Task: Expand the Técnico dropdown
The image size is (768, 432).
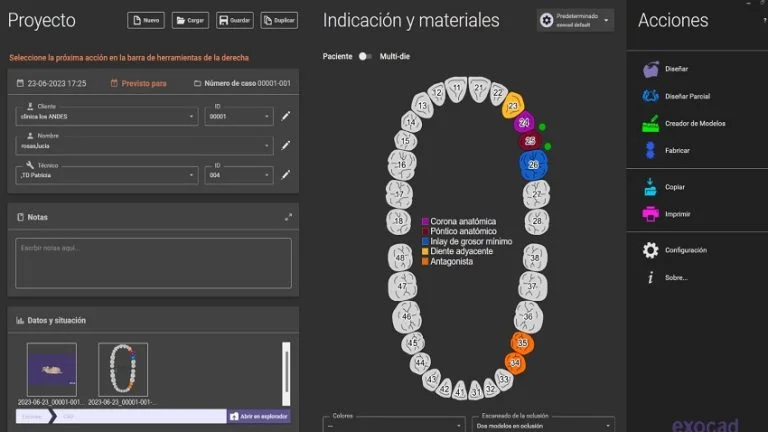Action: (192, 175)
